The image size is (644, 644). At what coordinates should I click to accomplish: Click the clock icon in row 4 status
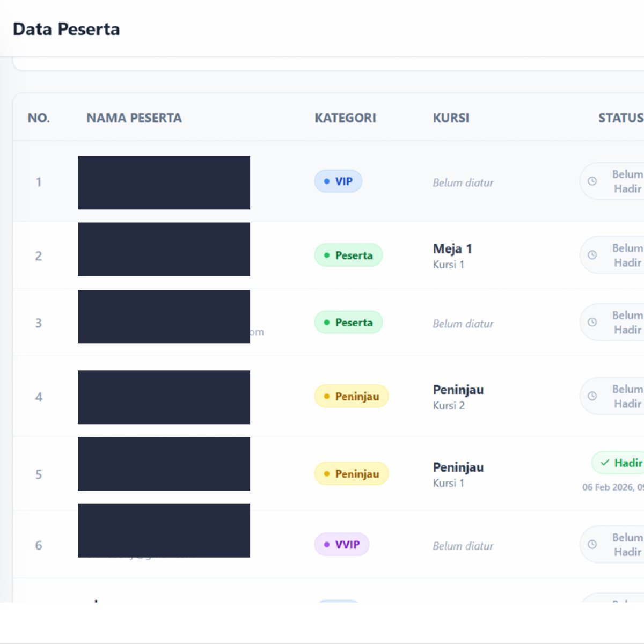click(x=592, y=396)
